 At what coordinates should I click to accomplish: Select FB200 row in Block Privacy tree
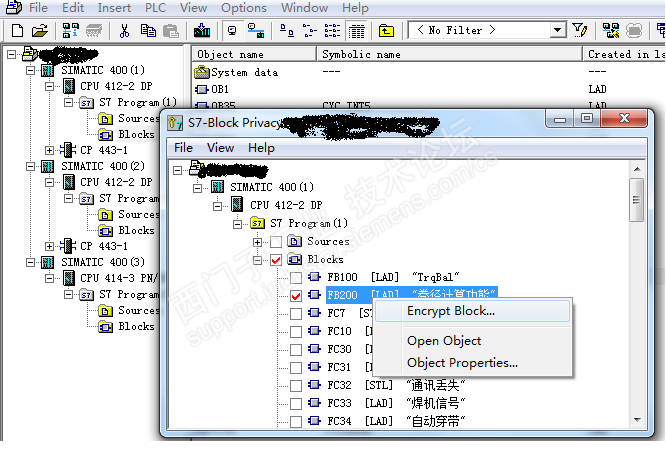pyautogui.click(x=412, y=294)
